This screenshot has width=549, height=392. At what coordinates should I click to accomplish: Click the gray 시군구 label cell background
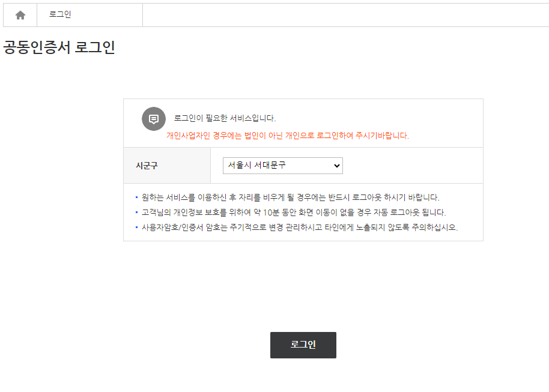[x=167, y=166]
